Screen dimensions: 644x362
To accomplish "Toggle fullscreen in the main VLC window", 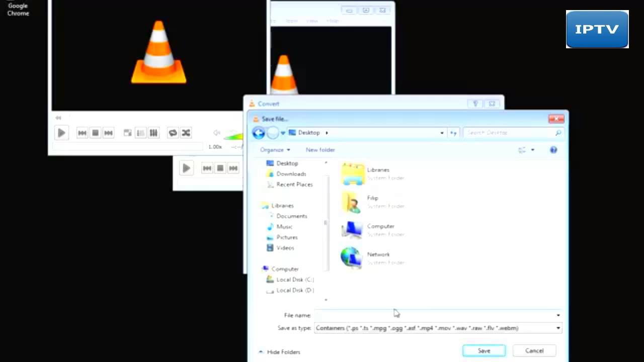I will click(x=128, y=133).
